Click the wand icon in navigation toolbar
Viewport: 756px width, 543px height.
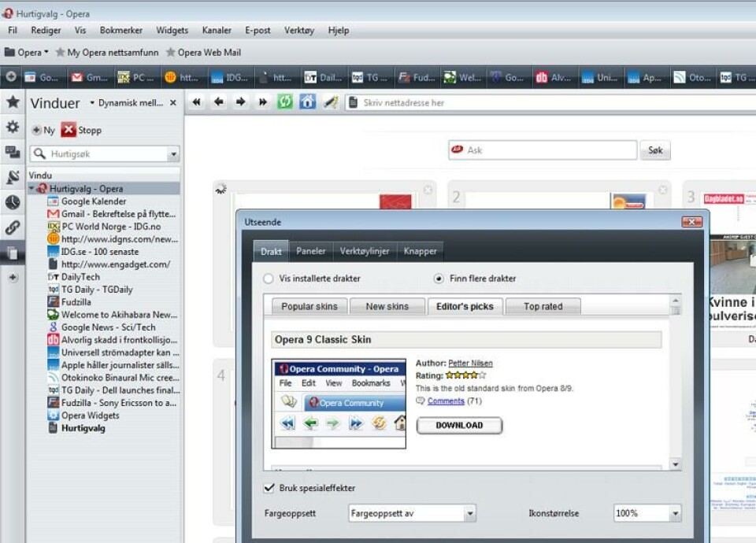(x=330, y=102)
